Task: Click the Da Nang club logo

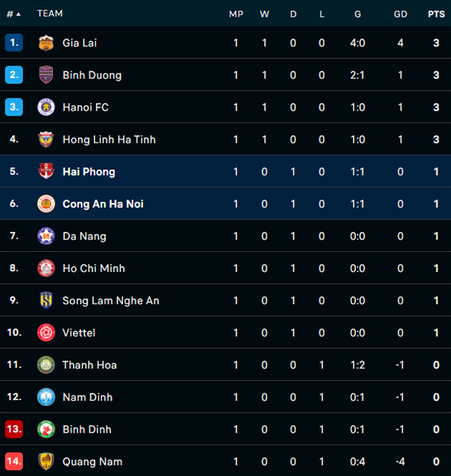Action: (46, 236)
